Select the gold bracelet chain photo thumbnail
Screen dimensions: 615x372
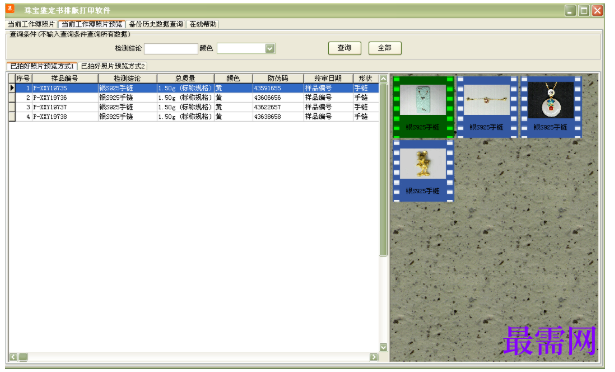[x=487, y=106]
